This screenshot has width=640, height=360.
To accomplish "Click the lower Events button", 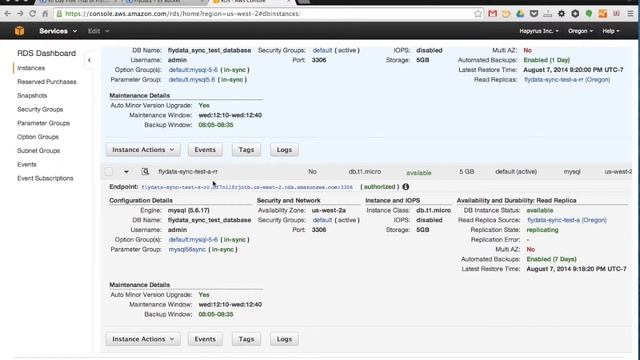I will (205, 339).
